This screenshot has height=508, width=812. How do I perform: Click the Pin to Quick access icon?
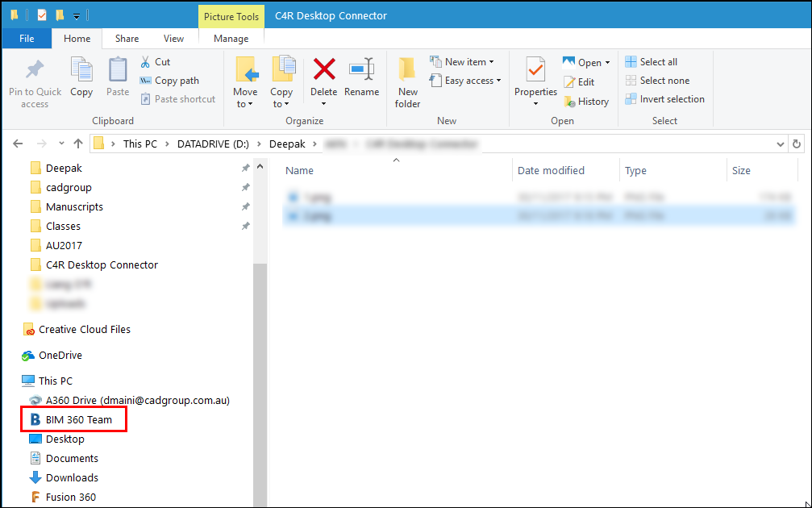point(35,69)
